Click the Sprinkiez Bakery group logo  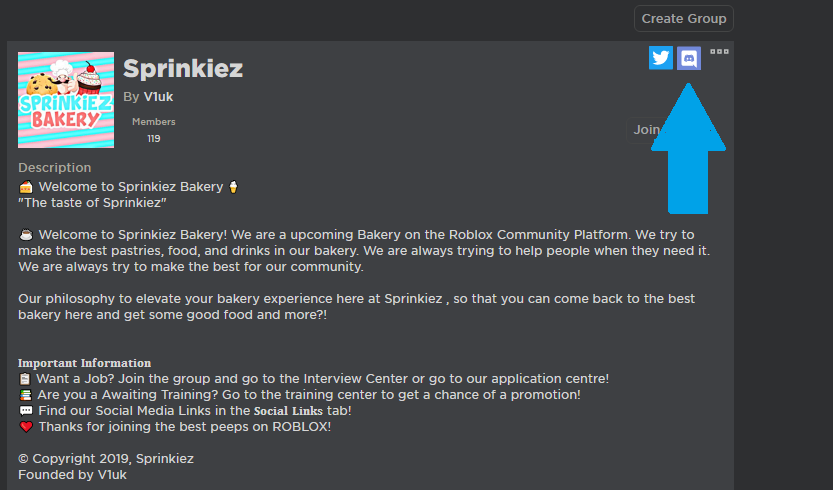click(66, 100)
